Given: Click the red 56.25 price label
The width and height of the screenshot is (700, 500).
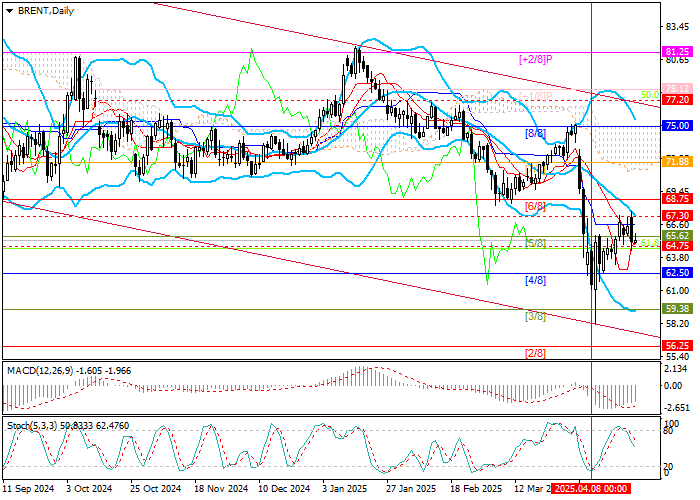Looking at the screenshot, I should pos(677,344).
